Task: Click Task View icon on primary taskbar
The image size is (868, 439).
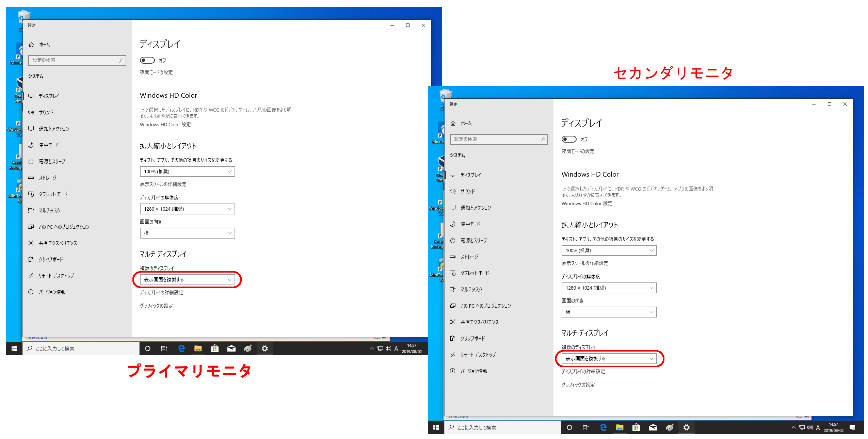Action: [x=164, y=348]
